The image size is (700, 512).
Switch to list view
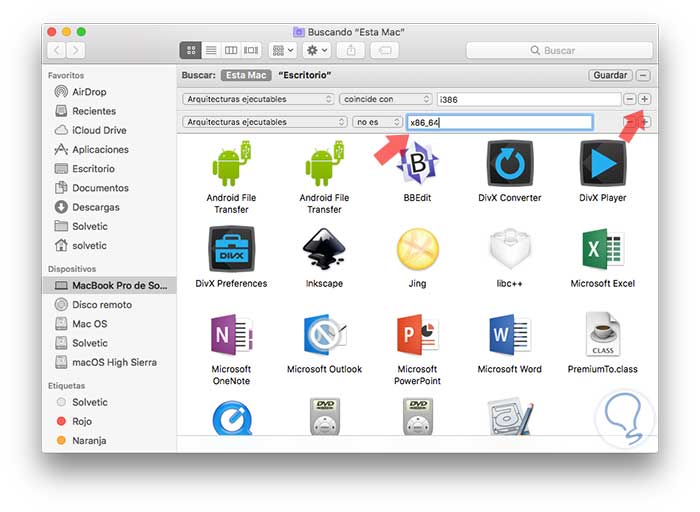[211, 50]
